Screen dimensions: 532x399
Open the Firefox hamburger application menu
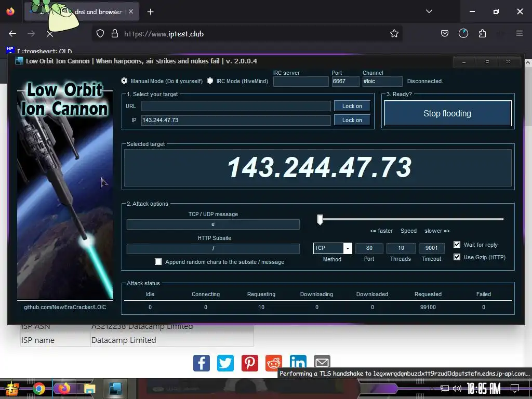tap(519, 33)
